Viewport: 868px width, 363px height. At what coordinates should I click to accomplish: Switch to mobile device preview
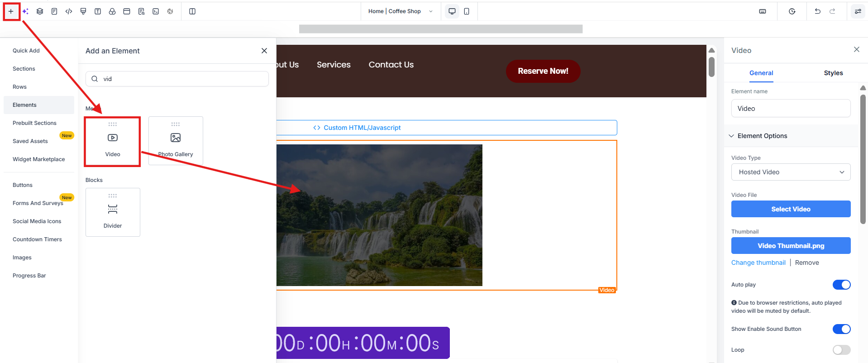(x=467, y=11)
